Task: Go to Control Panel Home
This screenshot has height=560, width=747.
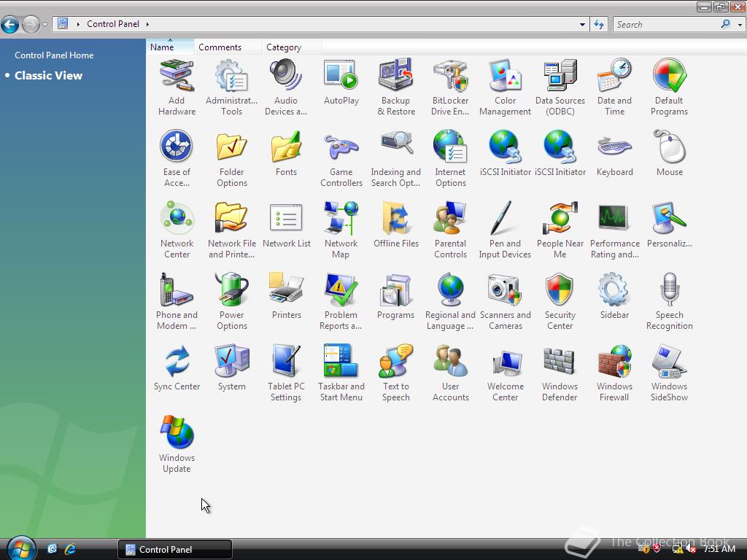Action: (x=54, y=55)
